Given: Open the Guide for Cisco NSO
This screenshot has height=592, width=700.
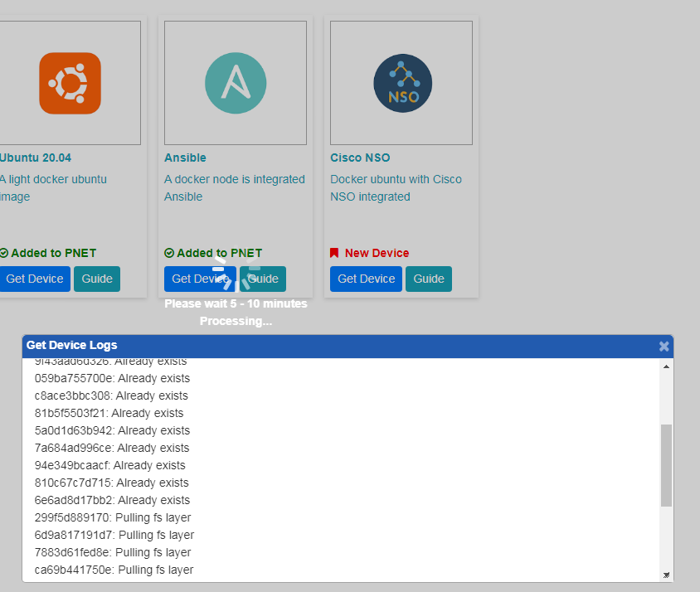Looking at the screenshot, I should tap(428, 279).
